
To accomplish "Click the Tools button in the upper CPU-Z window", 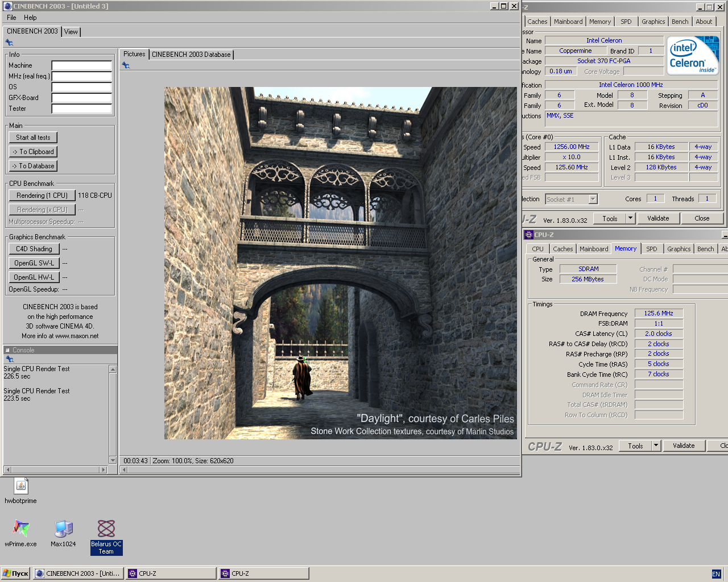I will (610, 218).
